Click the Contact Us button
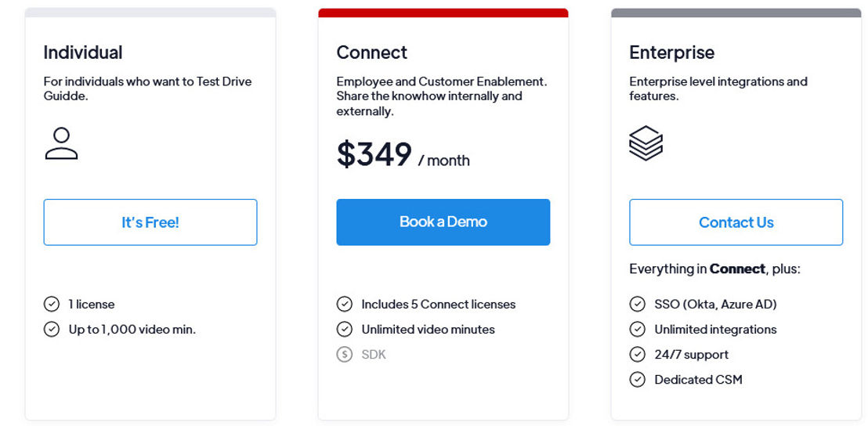This screenshot has width=868, height=426. [736, 222]
